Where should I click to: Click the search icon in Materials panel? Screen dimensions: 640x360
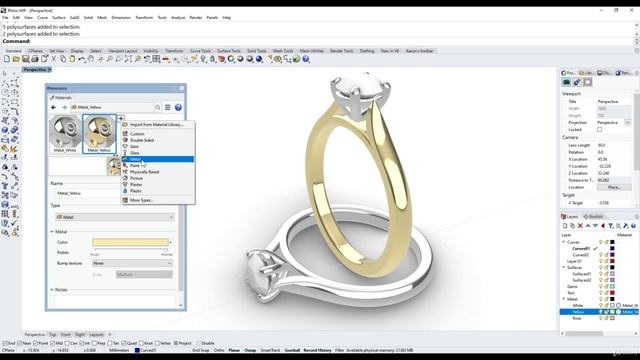[158, 107]
